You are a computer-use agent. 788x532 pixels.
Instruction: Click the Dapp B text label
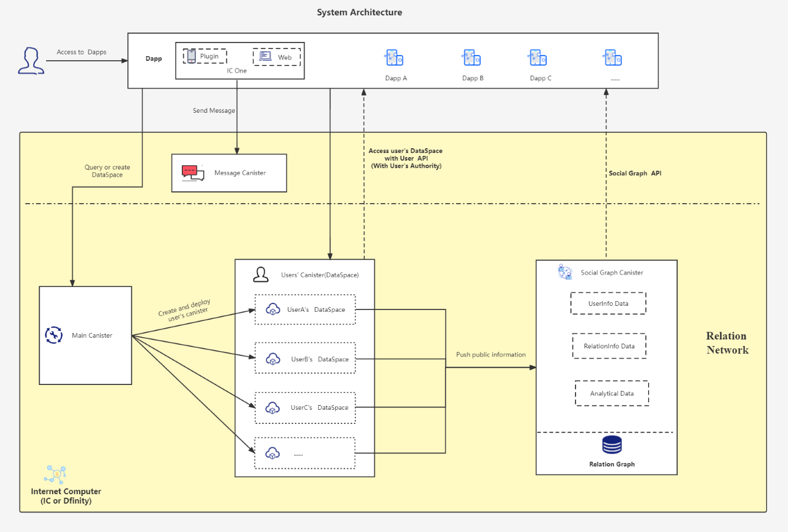tap(473, 78)
